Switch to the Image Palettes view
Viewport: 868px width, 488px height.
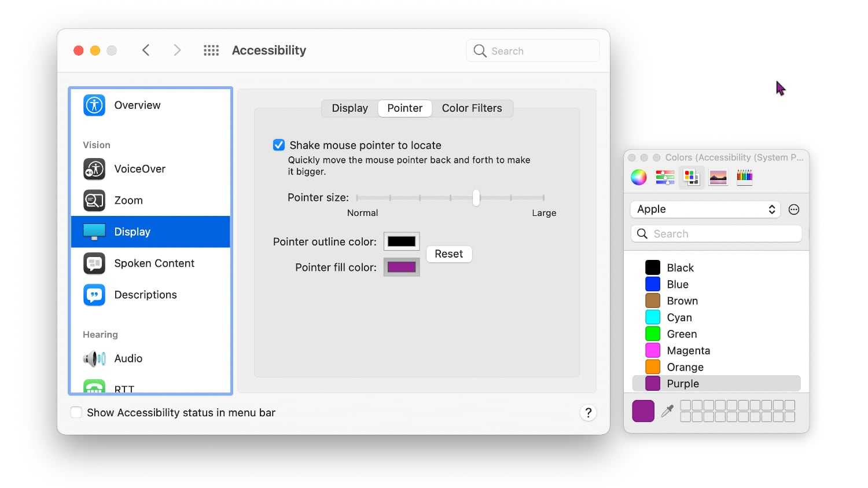[718, 177]
